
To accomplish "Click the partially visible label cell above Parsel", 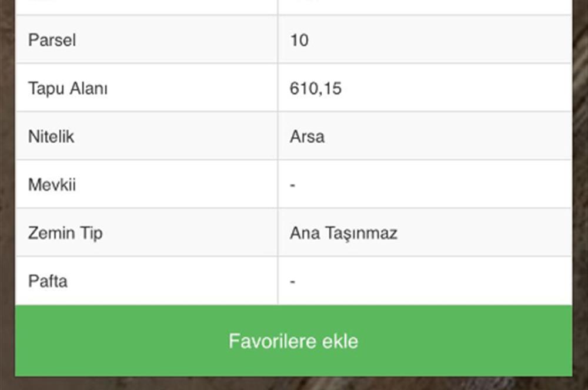I will pyautogui.click(x=146, y=7).
